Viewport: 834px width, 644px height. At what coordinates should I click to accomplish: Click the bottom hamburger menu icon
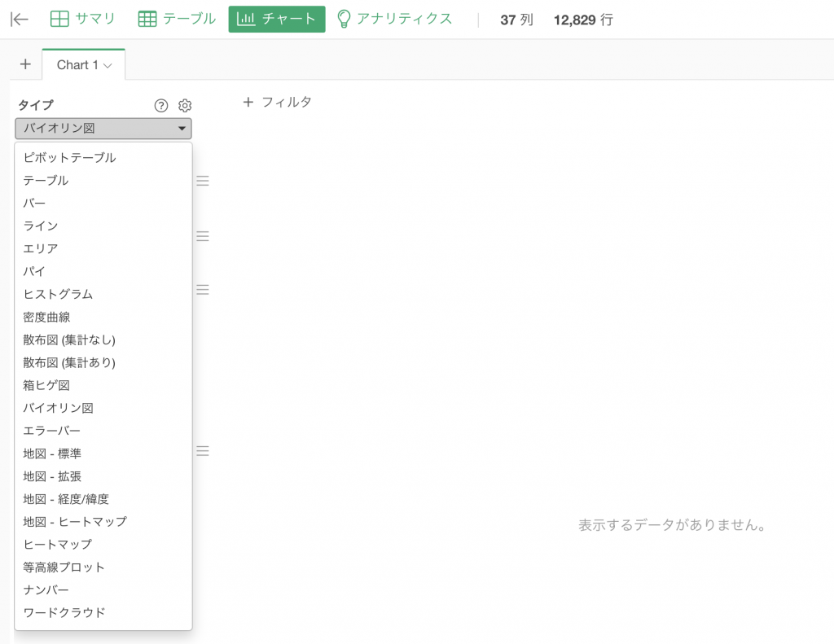[x=203, y=451]
